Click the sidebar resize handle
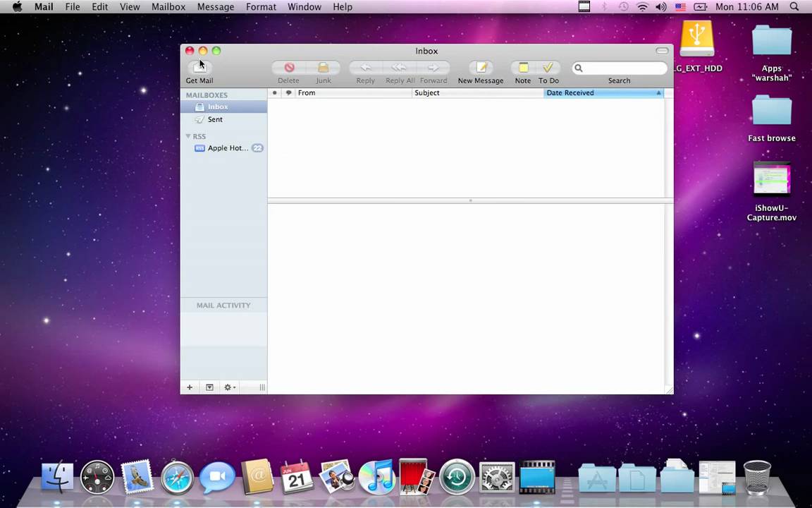812x508 pixels. (x=262, y=387)
